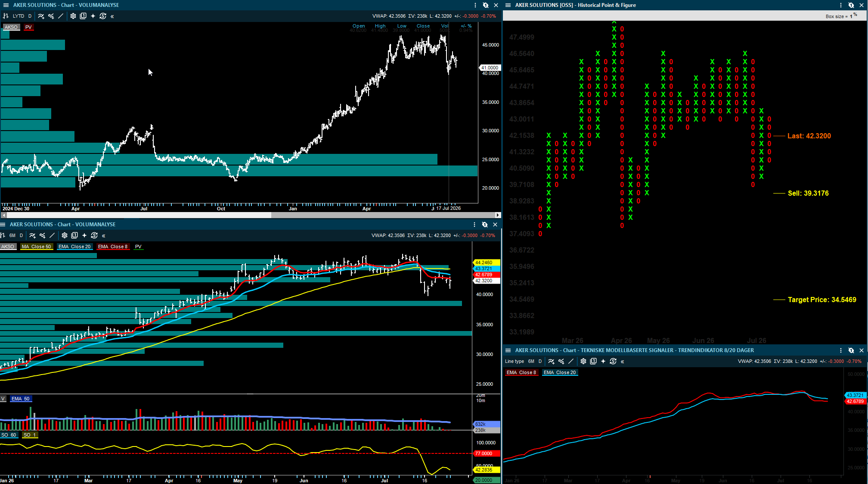Screen dimensions: 868x484
Task: Click right arrow of top chart scrollbar
Action: click(498, 215)
